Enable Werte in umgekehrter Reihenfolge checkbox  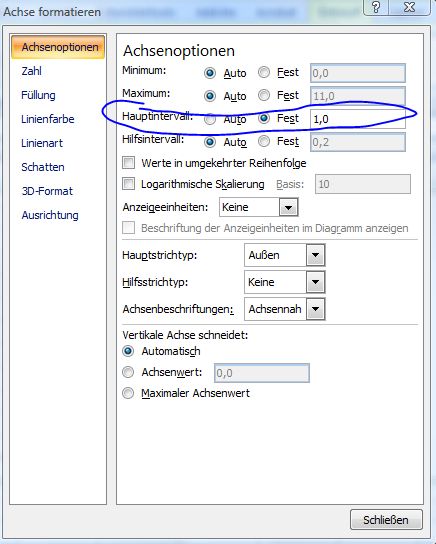point(128,163)
